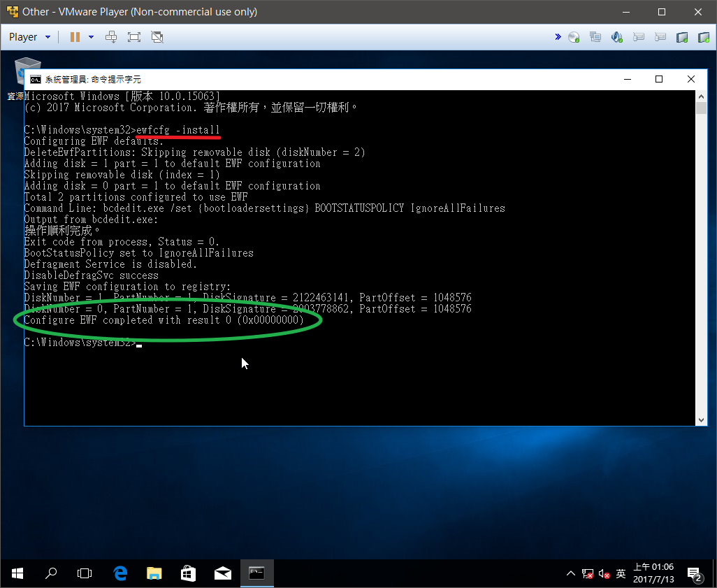The width and height of the screenshot is (717, 588).
Task: Click Send Ctrl+Alt+Del toolbar icon
Action: point(111,37)
